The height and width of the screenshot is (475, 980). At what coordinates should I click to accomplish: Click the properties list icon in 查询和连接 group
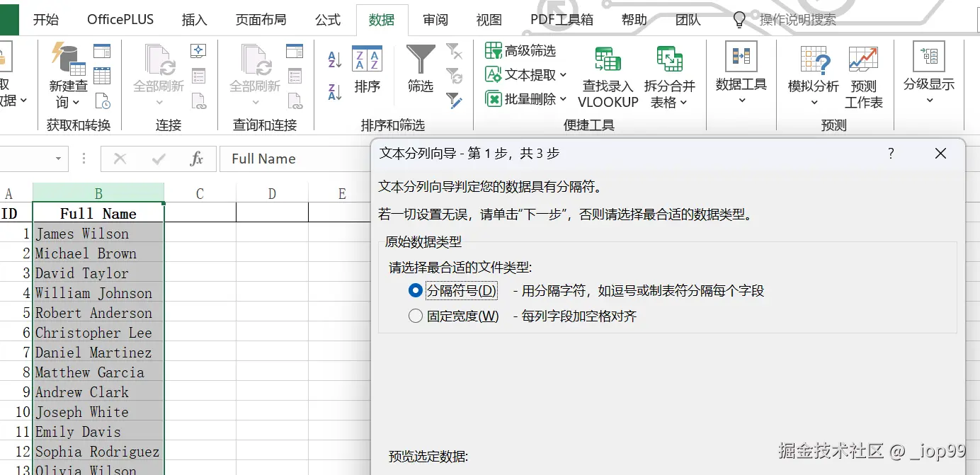[295, 76]
